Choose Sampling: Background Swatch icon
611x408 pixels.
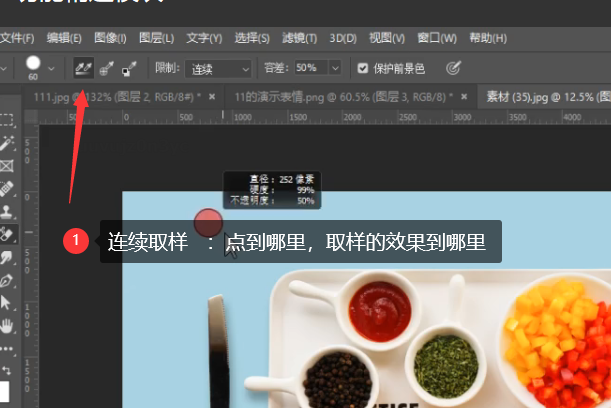pos(129,68)
